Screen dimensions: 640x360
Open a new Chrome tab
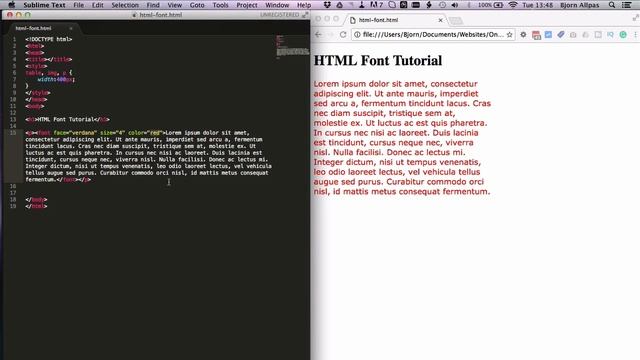pos(456,20)
